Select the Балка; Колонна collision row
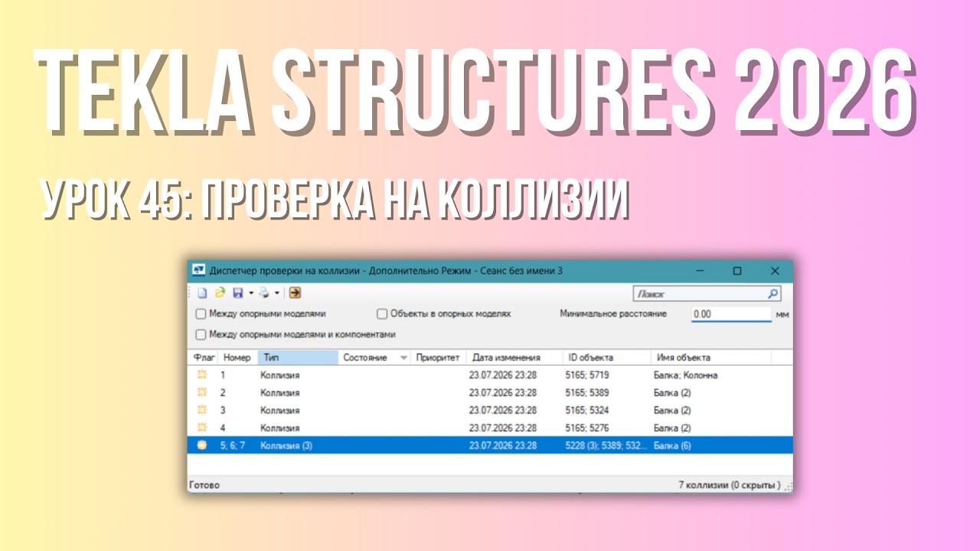Screen dimensions: 980x551 (490, 375)
